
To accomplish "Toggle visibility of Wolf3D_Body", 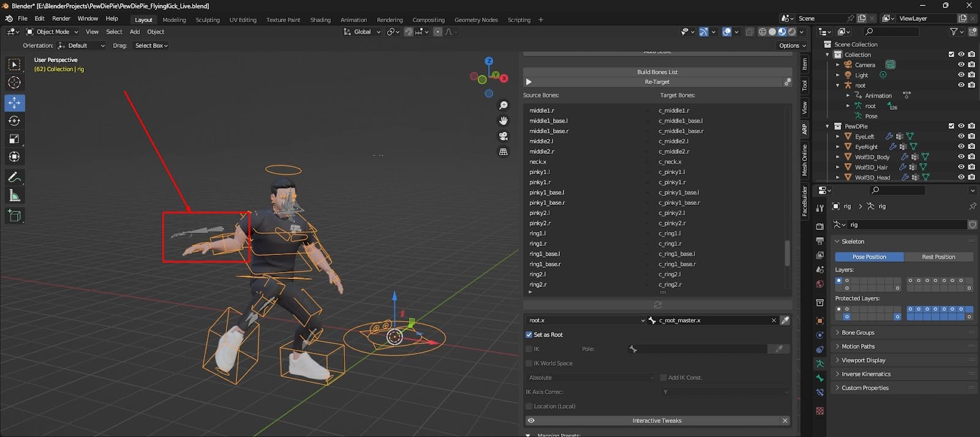I will click(x=961, y=157).
